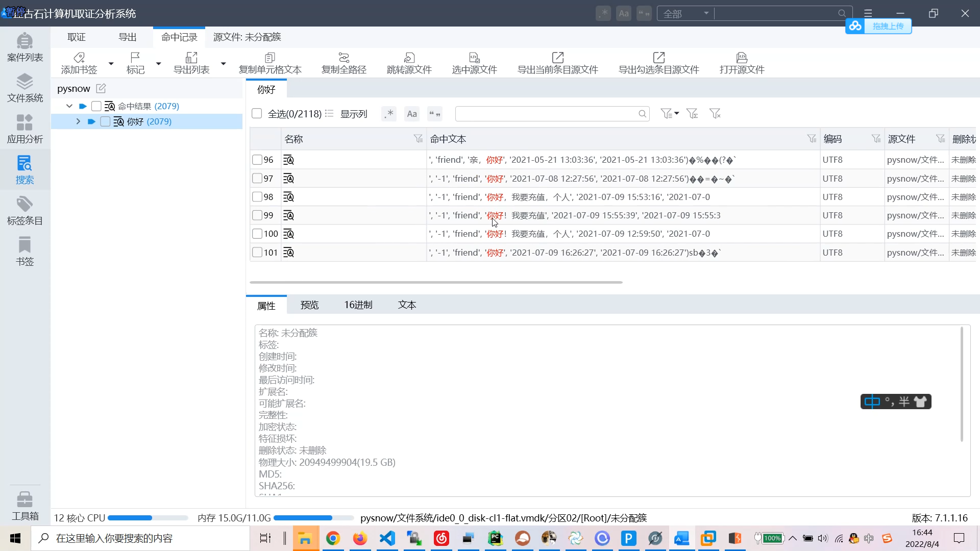980x551 pixels.
Task: Click the 添加书签 toolbar icon
Action: click(79, 62)
